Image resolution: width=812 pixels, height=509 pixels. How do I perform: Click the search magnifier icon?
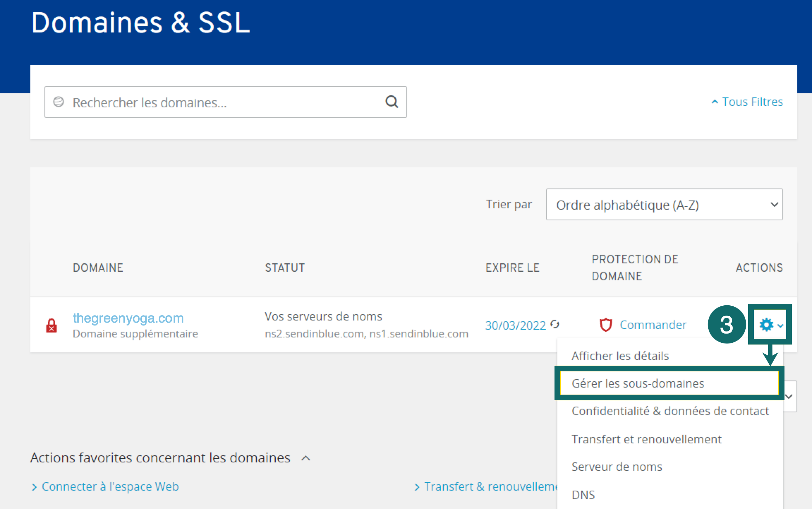click(x=392, y=102)
